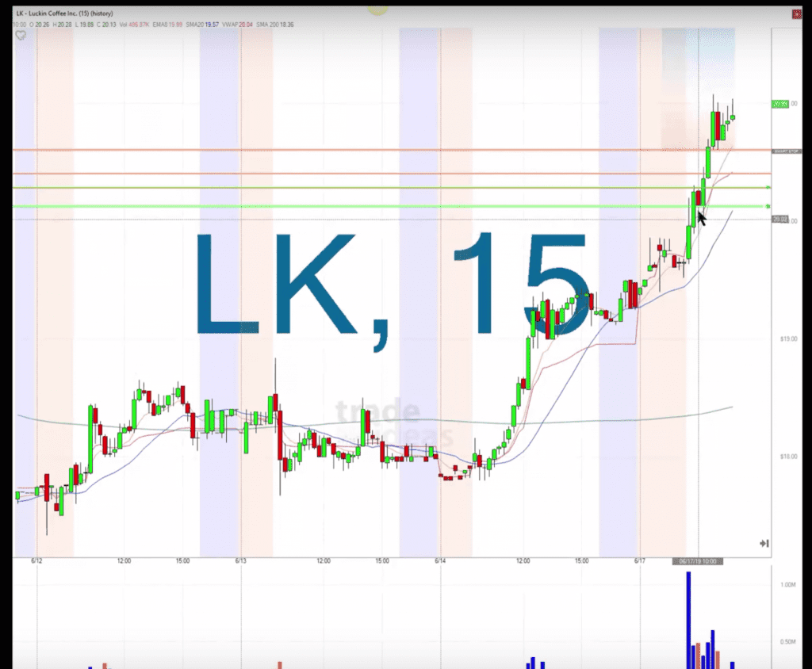Select the close value C 20.13

107,25
